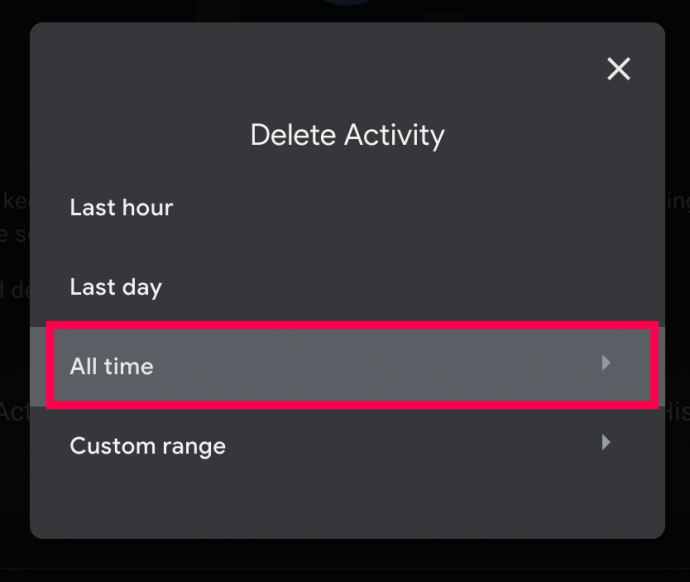Select the Last hour option
This screenshot has height=582, width=690.
pos(121,208)
